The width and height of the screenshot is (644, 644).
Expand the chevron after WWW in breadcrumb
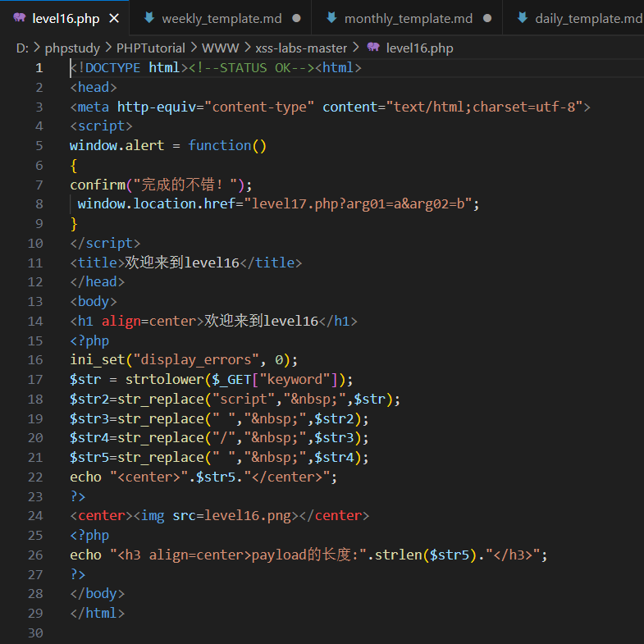point(248,48)
